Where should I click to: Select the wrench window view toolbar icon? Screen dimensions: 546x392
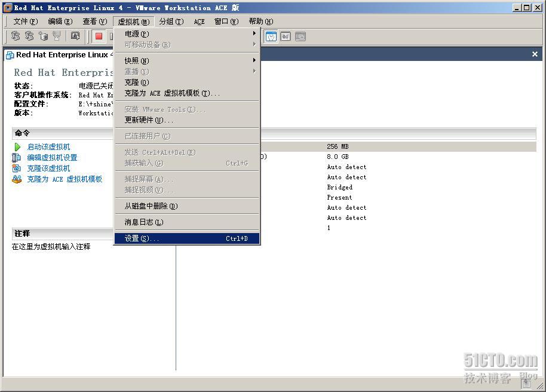click(x=271, y=36)
